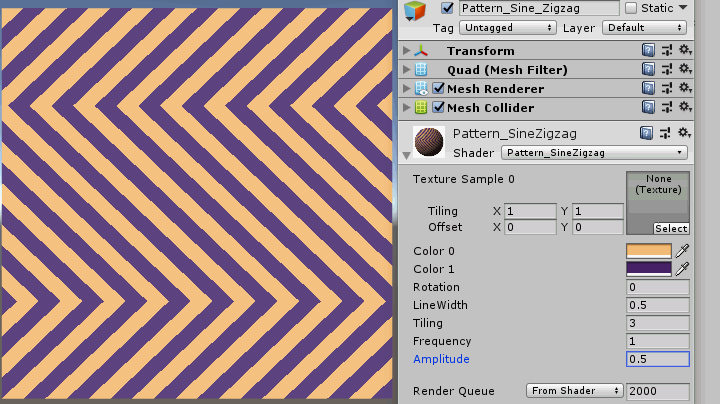
Task: Click the Transform component title
Action: point(480,50)
